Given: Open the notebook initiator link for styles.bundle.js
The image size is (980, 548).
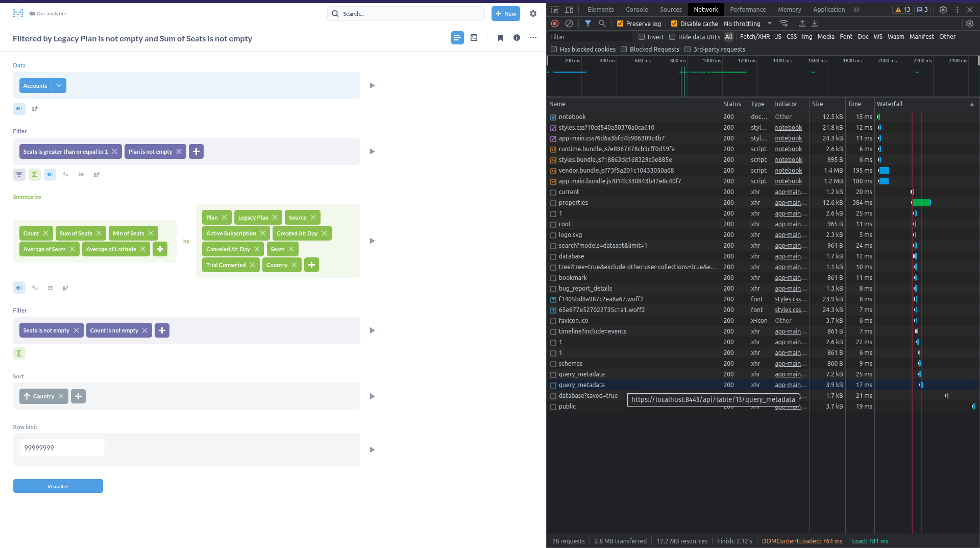Looking at the screenshot, I should coord(788,159).
